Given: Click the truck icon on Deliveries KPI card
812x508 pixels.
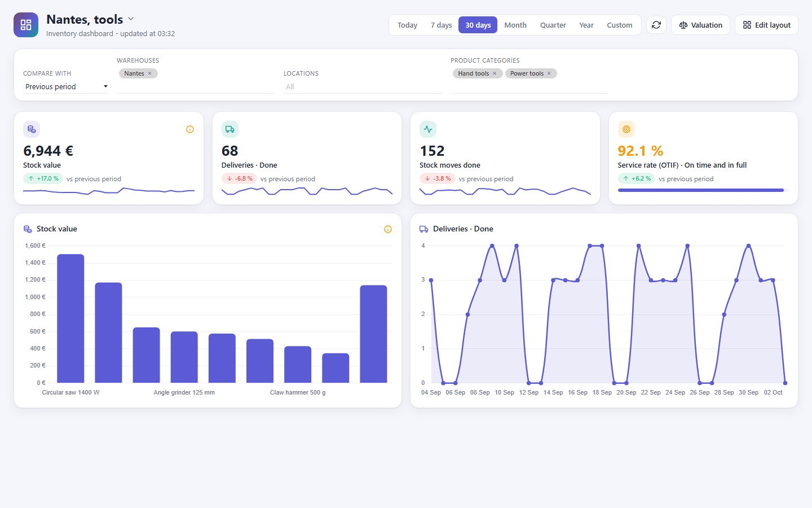Looking at the screenshot, I should tap(230, 129).
